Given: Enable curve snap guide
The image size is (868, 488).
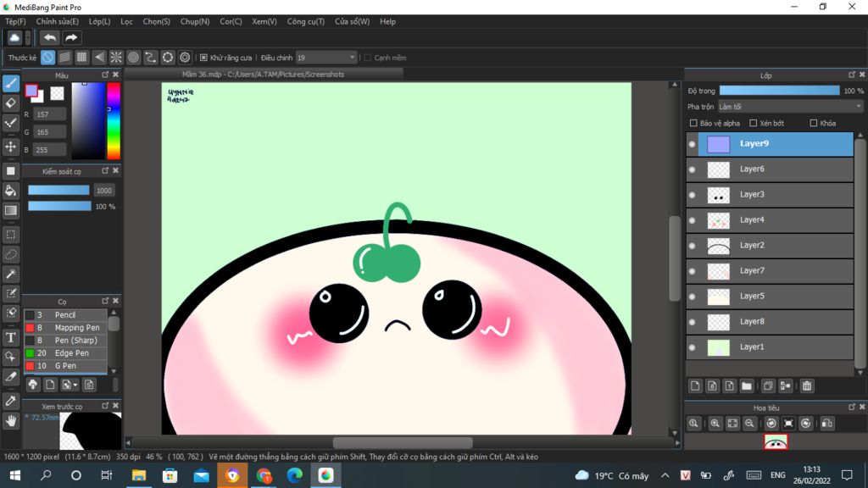Looking at the screenshot, I should click(151, 57).
